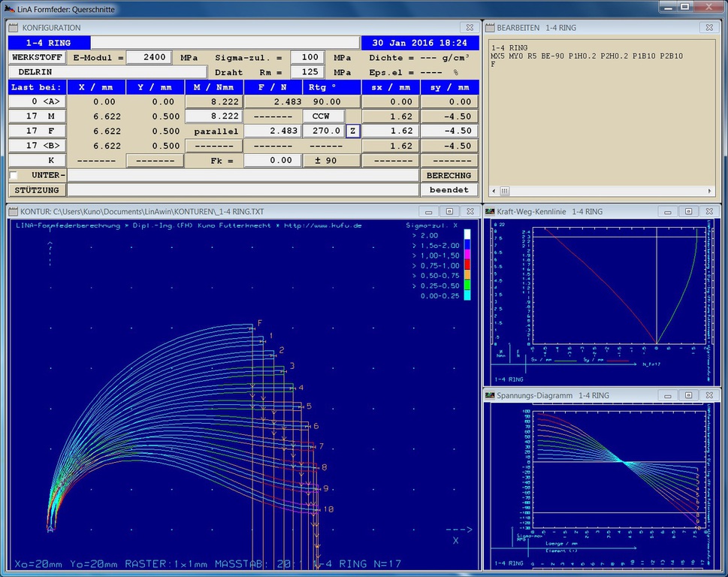This screenshot has width=728, height=577.
Task: Click the BERECHNG calculation button
Action: click(x=449, y=175)
